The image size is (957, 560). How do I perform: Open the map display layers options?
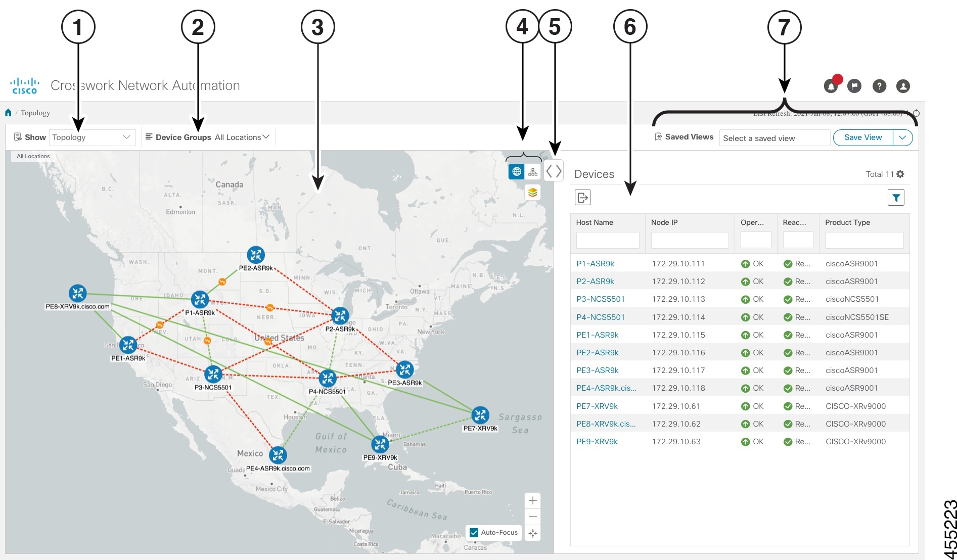[x=532, y=193]
